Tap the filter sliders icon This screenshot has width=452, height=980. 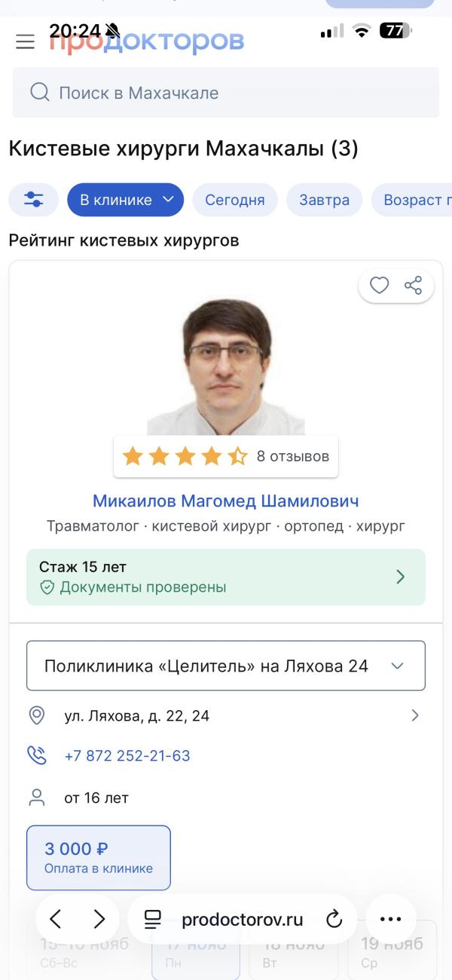(34, 200)
